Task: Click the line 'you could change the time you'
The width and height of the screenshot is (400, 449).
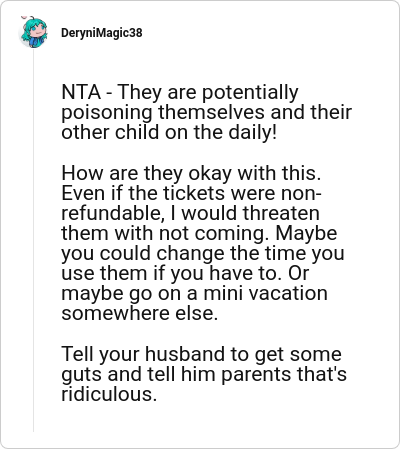Action: pos(203,254)
